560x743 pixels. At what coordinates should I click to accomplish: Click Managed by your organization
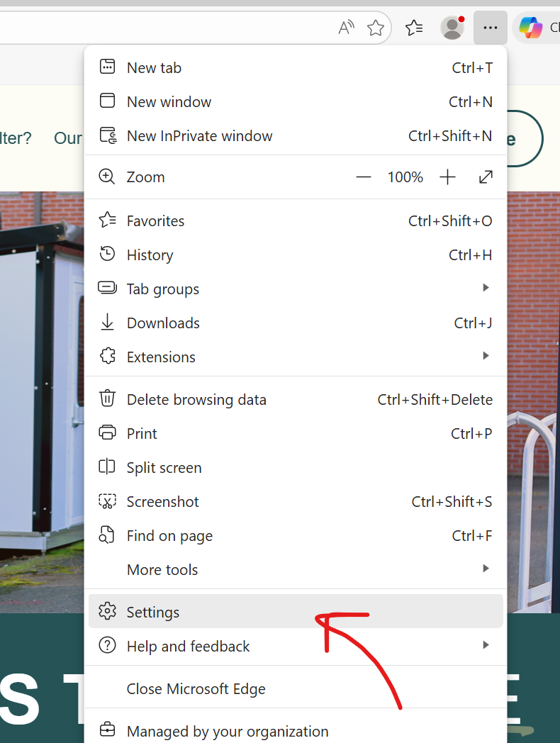pyautogui.click(x=296, y=730)
